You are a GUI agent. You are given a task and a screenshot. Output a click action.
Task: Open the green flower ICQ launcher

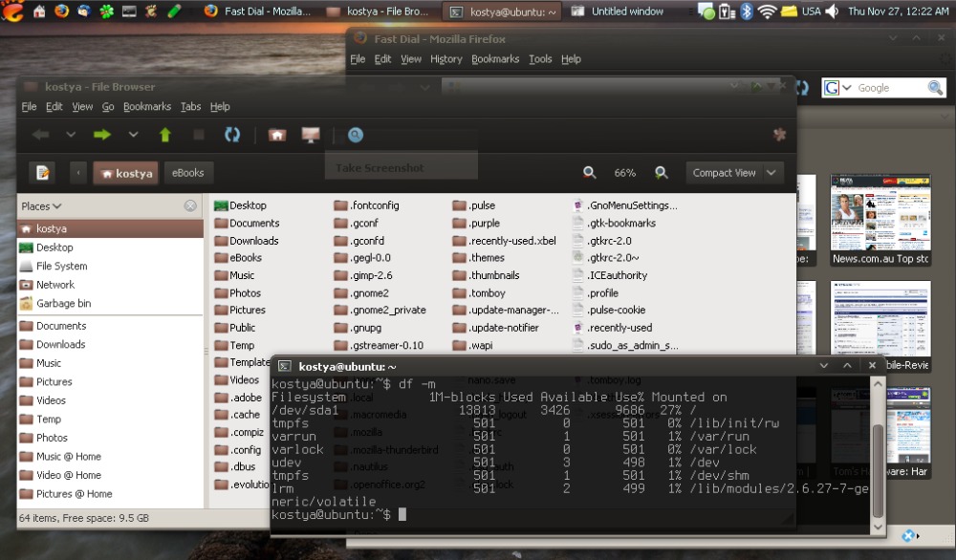[107, 11]
